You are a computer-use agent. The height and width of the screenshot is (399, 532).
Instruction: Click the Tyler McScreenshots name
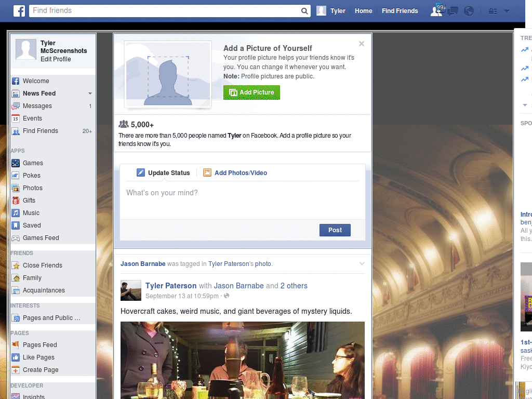63,47
